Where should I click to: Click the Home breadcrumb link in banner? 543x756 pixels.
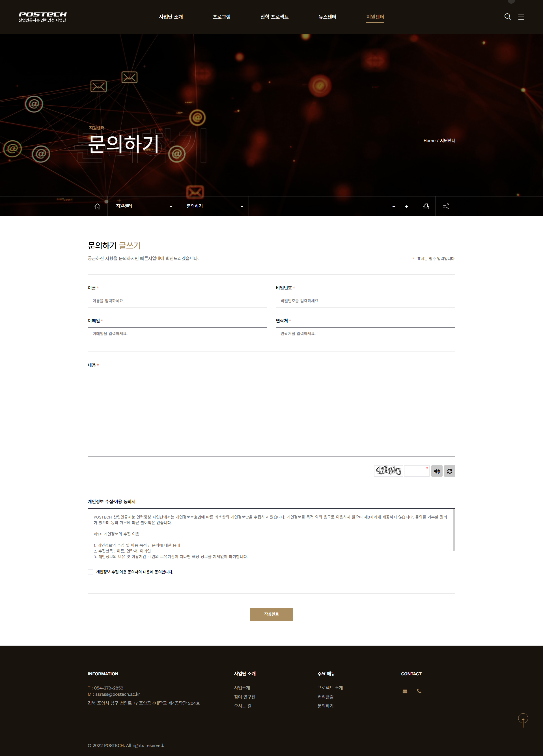429,141
